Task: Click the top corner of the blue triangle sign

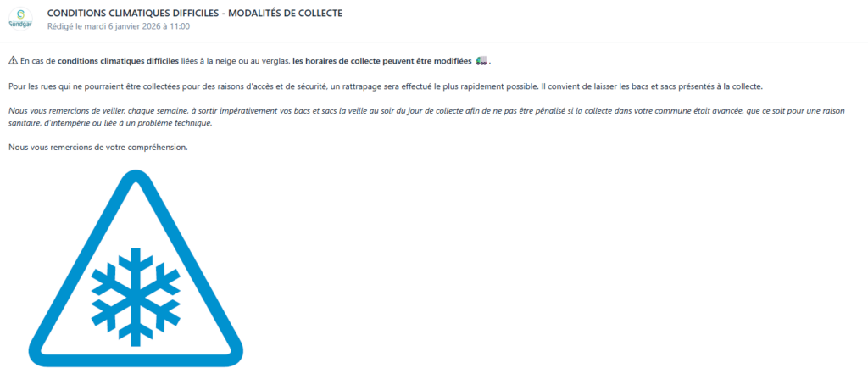Action: pos(135,177)
